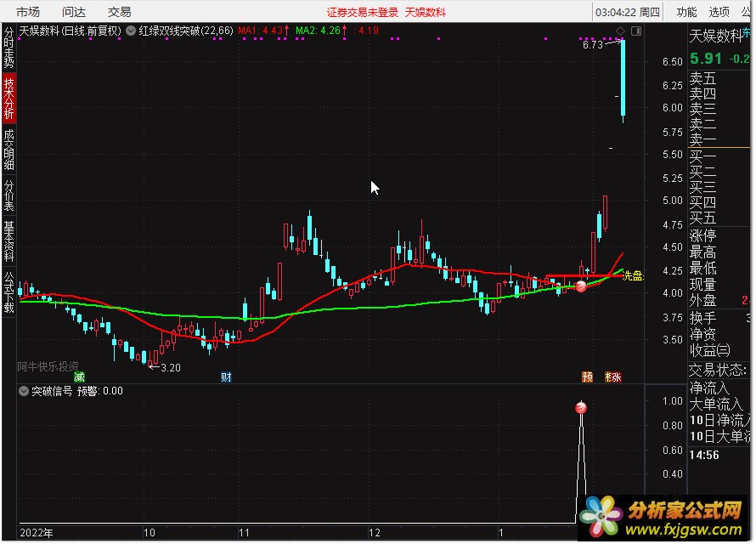Click the red signal ball on the price chart
The image size is (756, 544).
point(581,286)
